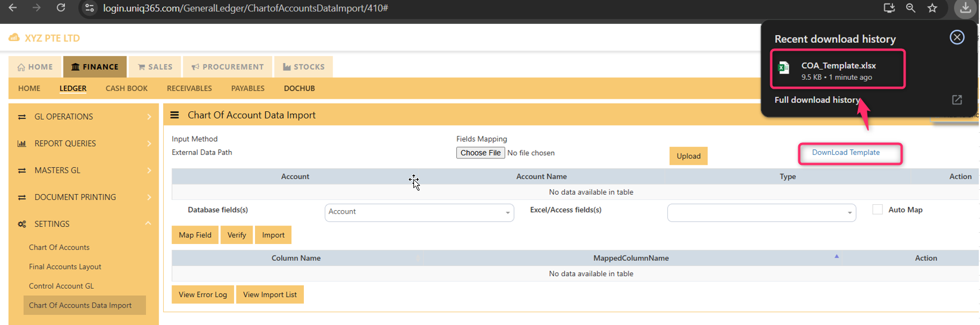The width and height of the screenshot is (980, 325).
Task: Expand MASTERS GL sidebar section
Action: 83,170
